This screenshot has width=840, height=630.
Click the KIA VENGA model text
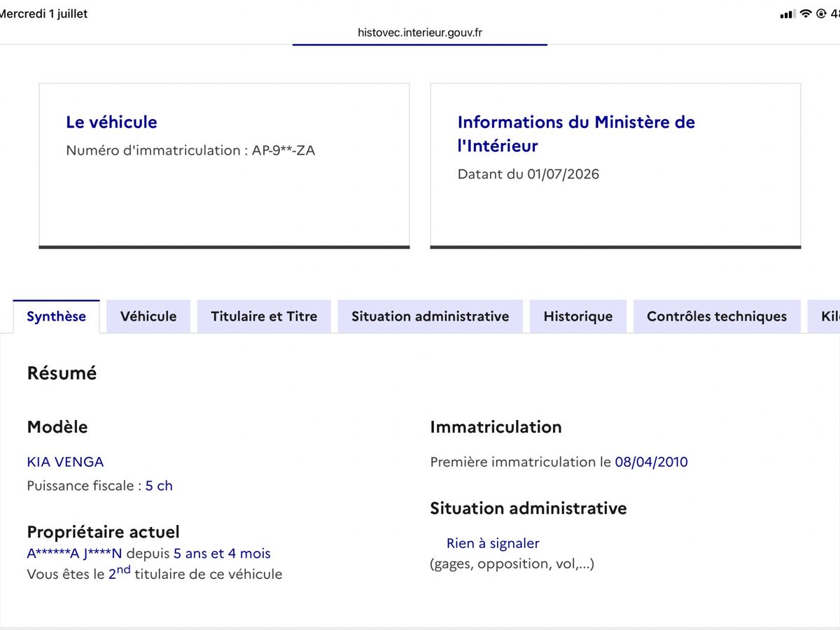pyautogui.click(x=65, y=462)
